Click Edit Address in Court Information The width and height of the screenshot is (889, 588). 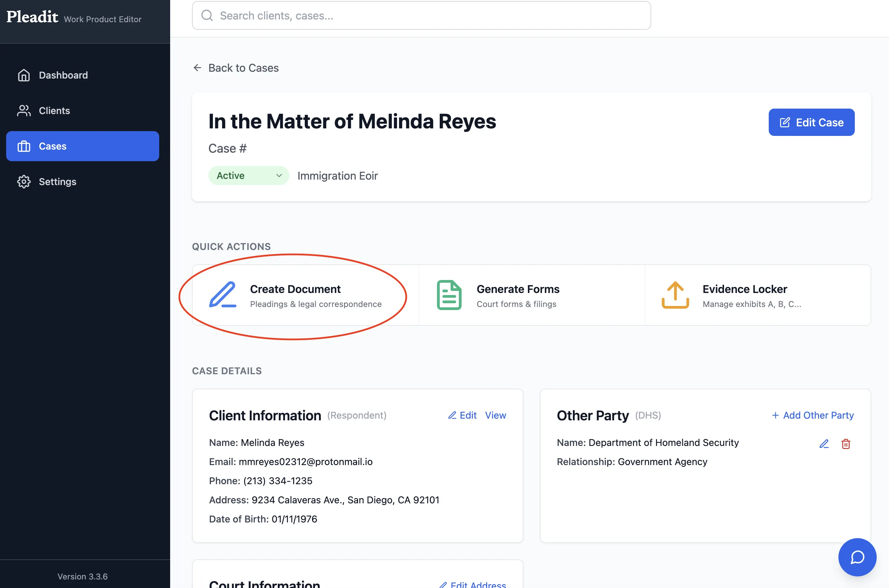pos(472,584)
